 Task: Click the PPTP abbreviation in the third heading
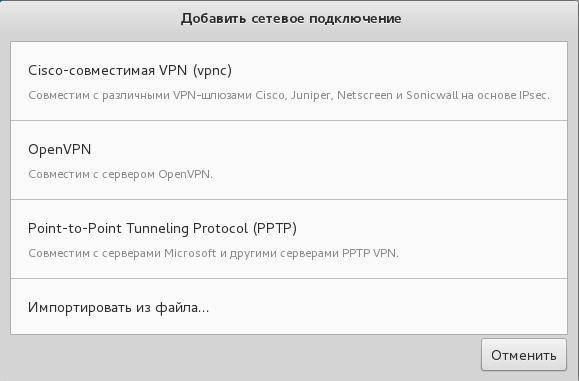pyautogui.click(x=275, y=228)
